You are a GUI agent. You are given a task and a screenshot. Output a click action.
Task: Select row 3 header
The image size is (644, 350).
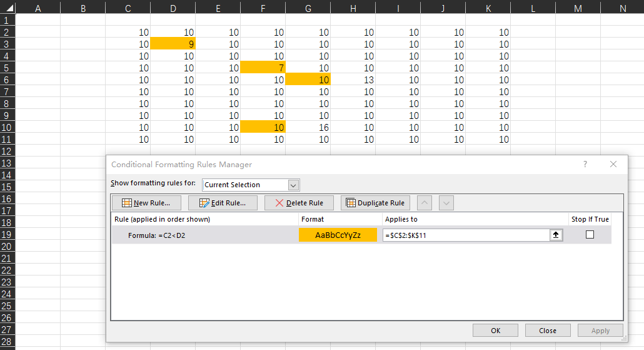[8, 44]
